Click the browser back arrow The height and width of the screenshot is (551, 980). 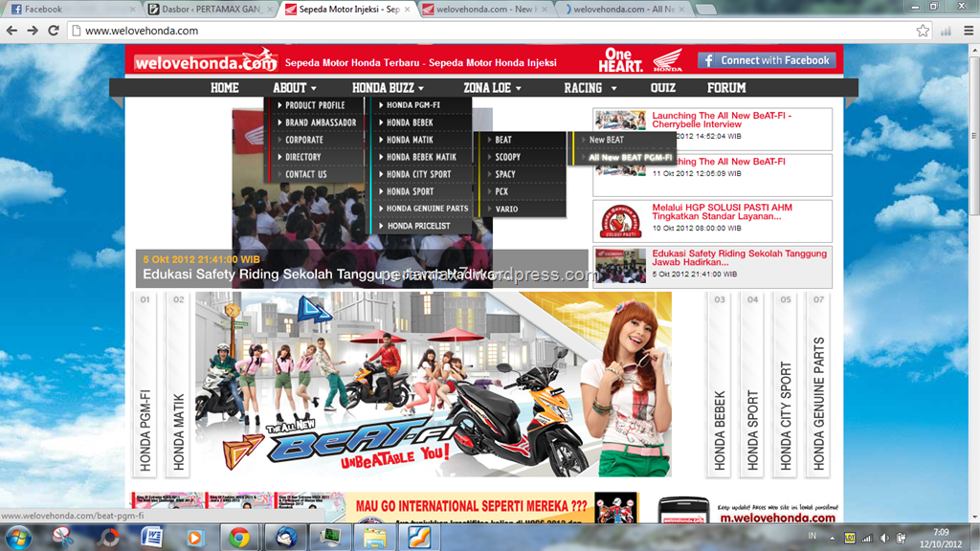[11, 31]
